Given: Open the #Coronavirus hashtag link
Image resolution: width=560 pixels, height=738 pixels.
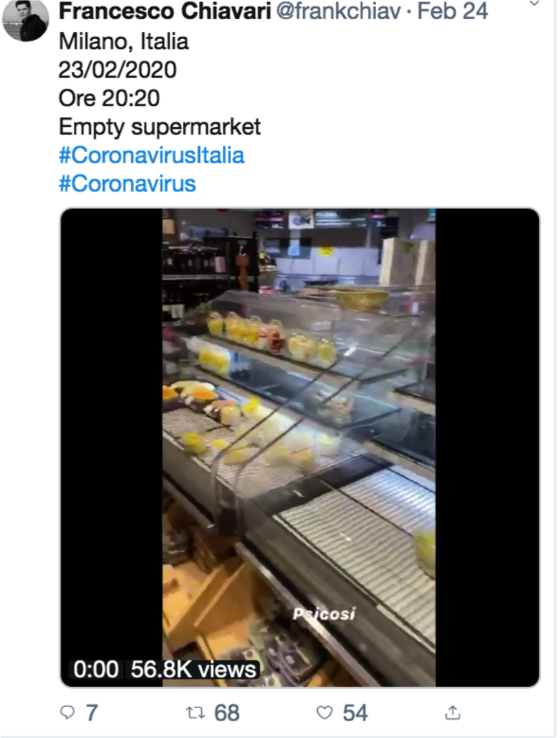Looking at the screenshot, I should (x=127, y=183).
